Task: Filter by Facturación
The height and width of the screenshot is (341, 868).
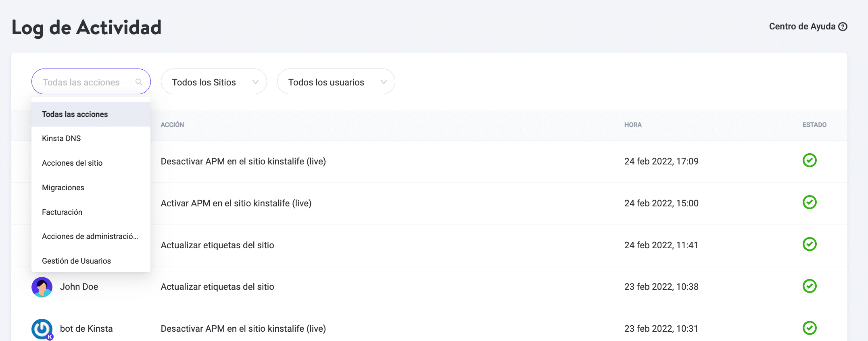Action: point(62,212)
